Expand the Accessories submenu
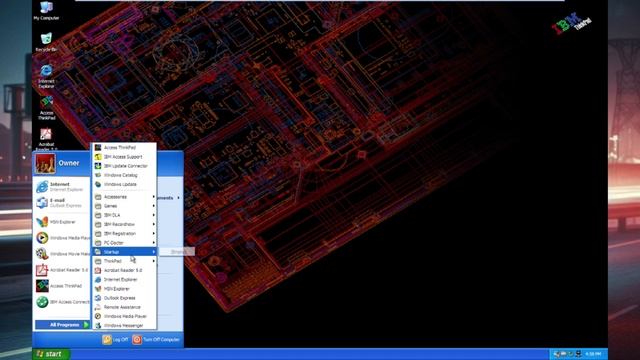The height and width of the screenshot is (360, 640). (x=124, y=197)
